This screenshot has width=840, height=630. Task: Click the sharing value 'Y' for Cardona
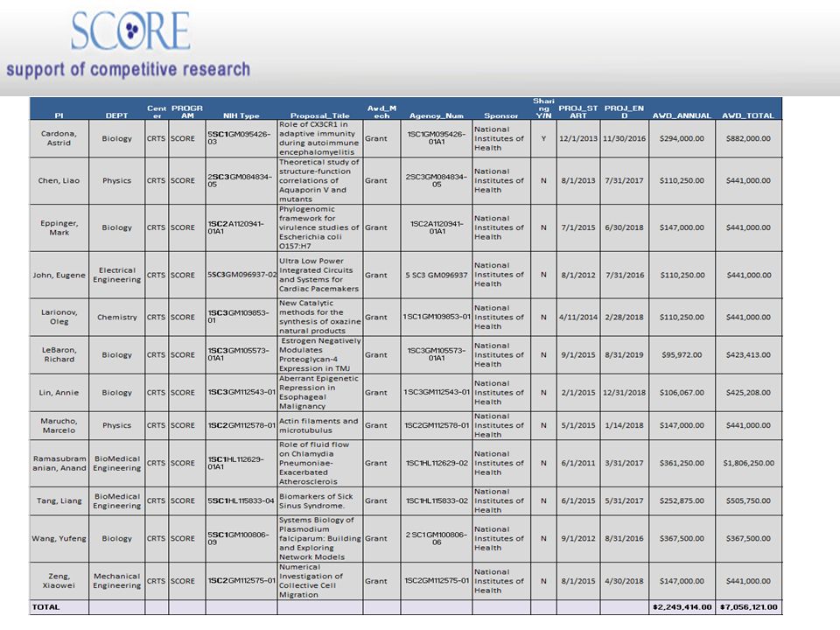click(x=543, y=138)
